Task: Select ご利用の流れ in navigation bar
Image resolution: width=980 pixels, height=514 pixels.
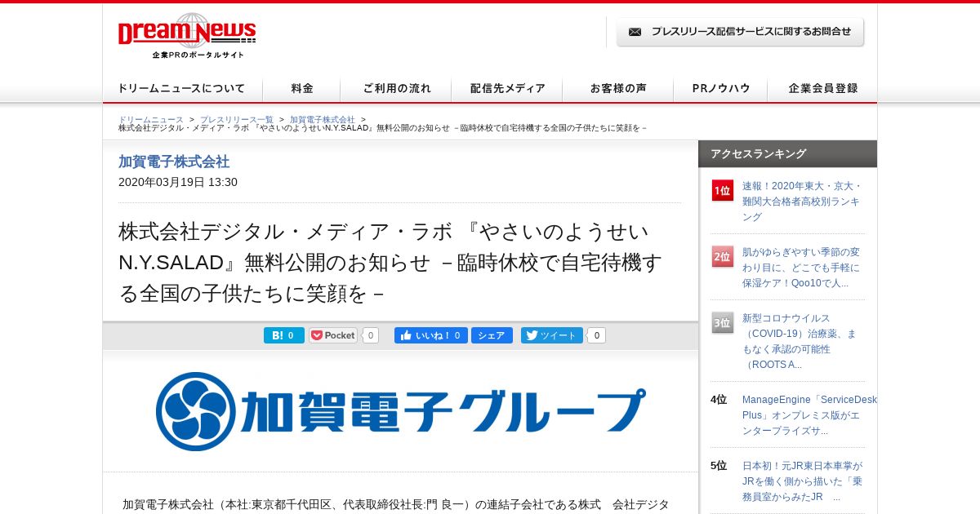Action: (397, 89)
